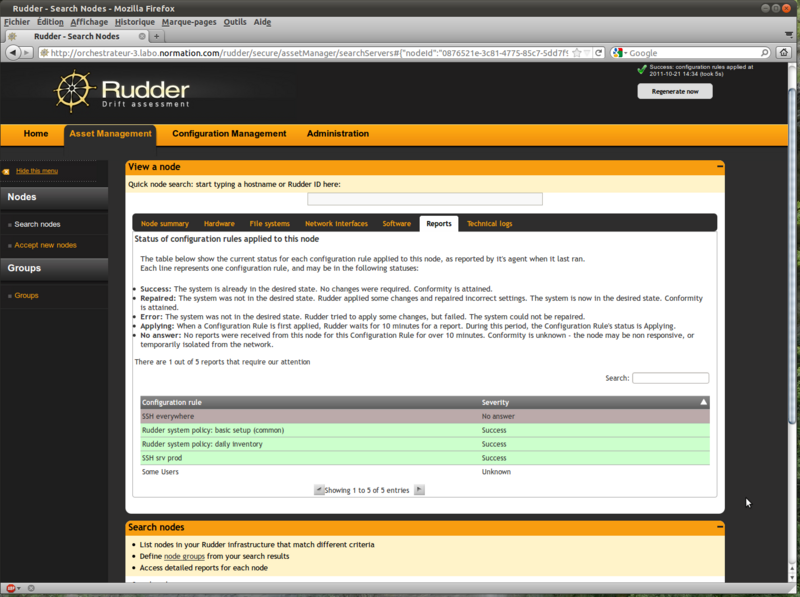The height and width of the screenshot is (597, 800).
Task: Go to next page of report entries
Action: coord(419,490)
